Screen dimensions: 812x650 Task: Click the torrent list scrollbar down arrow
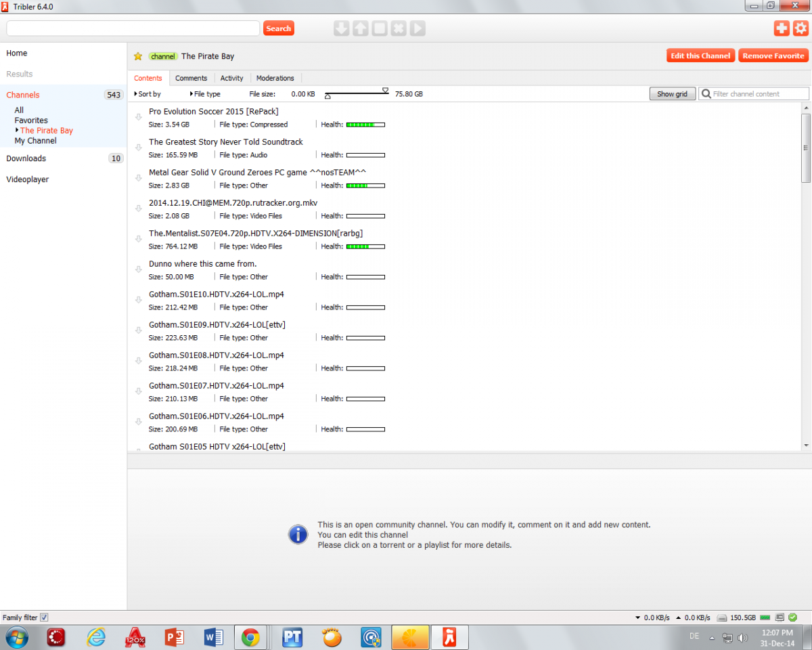[806, 445]
